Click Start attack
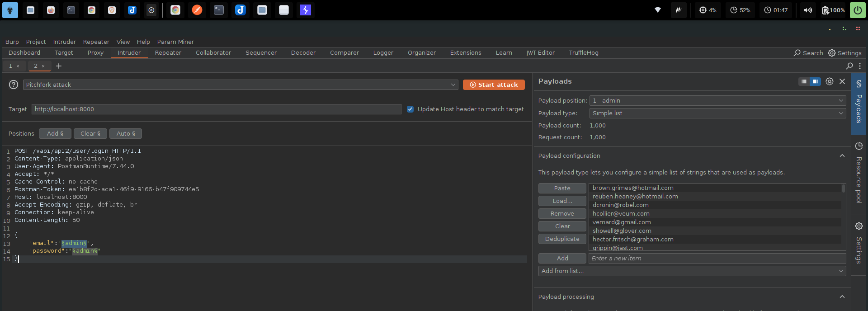 click(x=494, y=85)
